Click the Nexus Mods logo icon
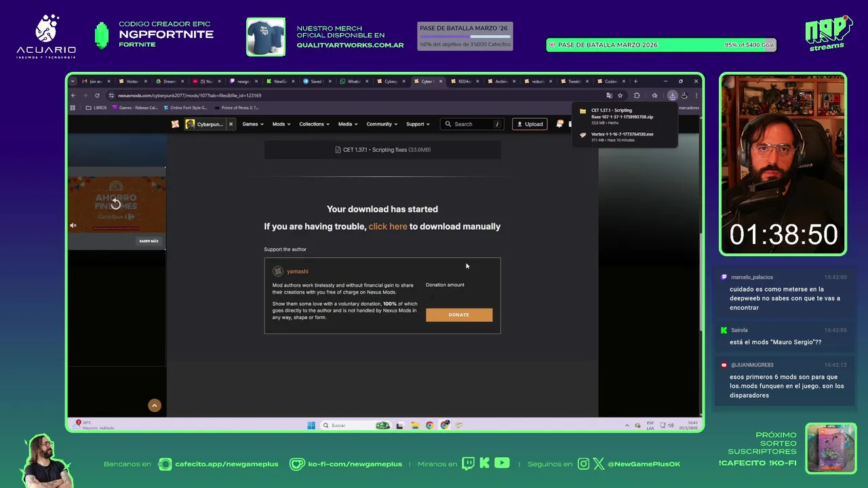The image size is (868, 488). pyautogui.click(x=175, y=124)
